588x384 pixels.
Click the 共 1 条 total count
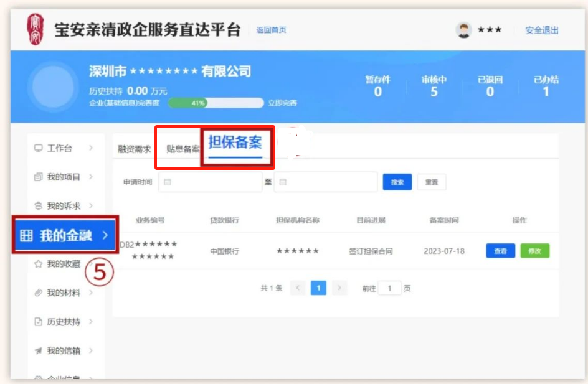click(271, 288)
